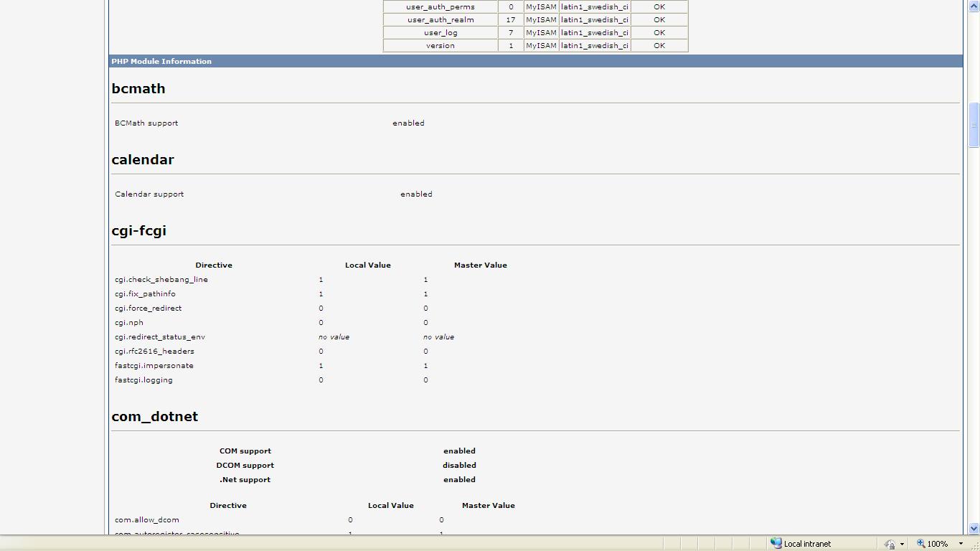Click enabled value for Calendar support
980x551 pixels.
(x=416, y=194)
